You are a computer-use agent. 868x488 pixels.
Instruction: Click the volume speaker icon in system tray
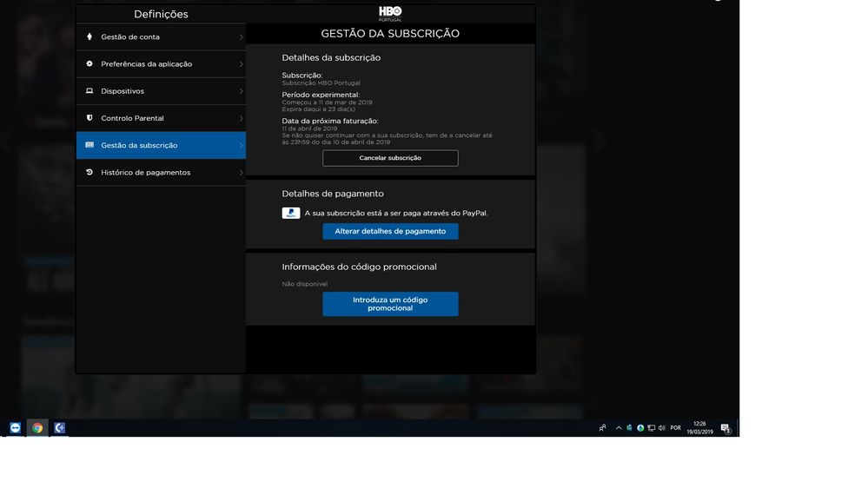point(662,428)
